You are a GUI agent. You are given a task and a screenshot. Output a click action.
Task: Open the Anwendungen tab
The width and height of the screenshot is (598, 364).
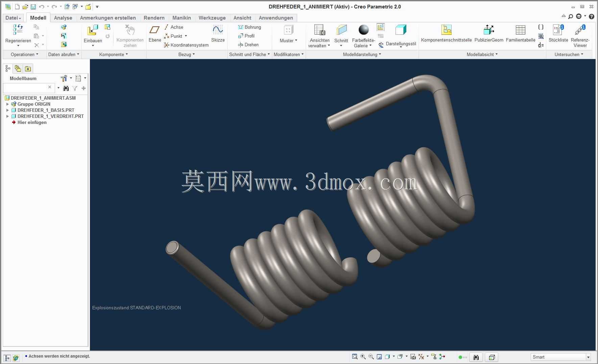pyautogui.click(x=276, y=18)
